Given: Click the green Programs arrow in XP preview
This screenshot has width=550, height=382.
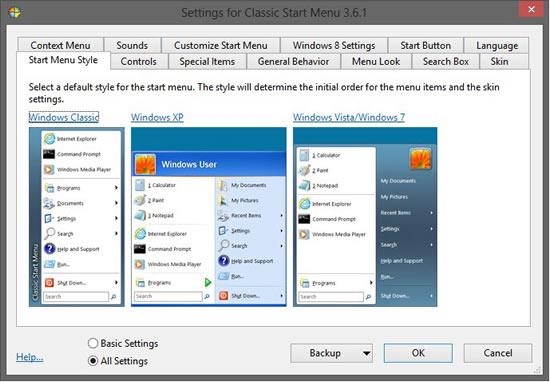Looking at the screenshot, I should 208,282.
